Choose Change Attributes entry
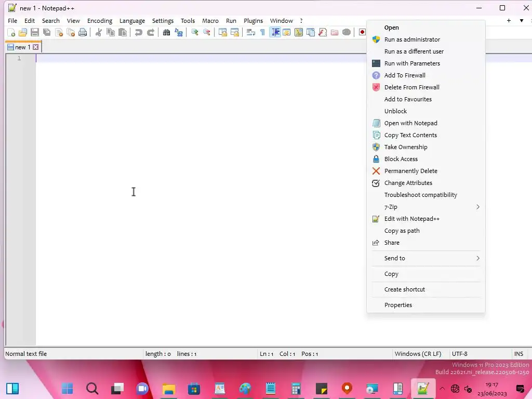Image resolution: width=532 pixels, height=399 pixels. pyautogui.click(x=426, y=183)
